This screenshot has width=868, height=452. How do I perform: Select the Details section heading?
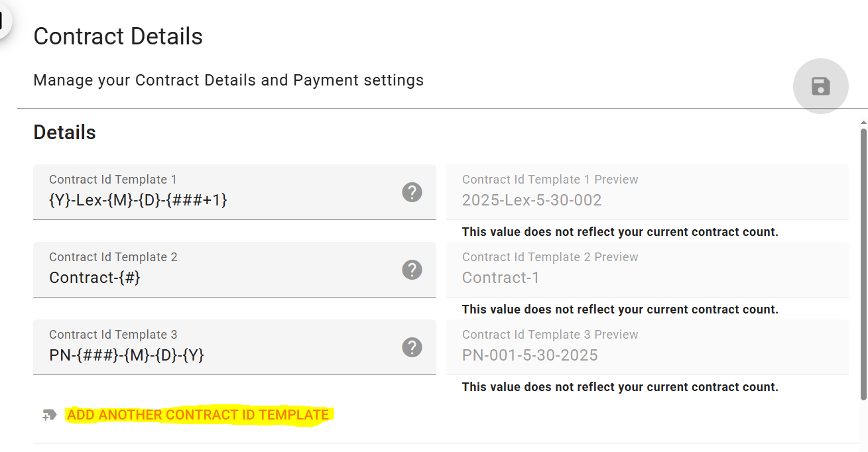[64, 132]
